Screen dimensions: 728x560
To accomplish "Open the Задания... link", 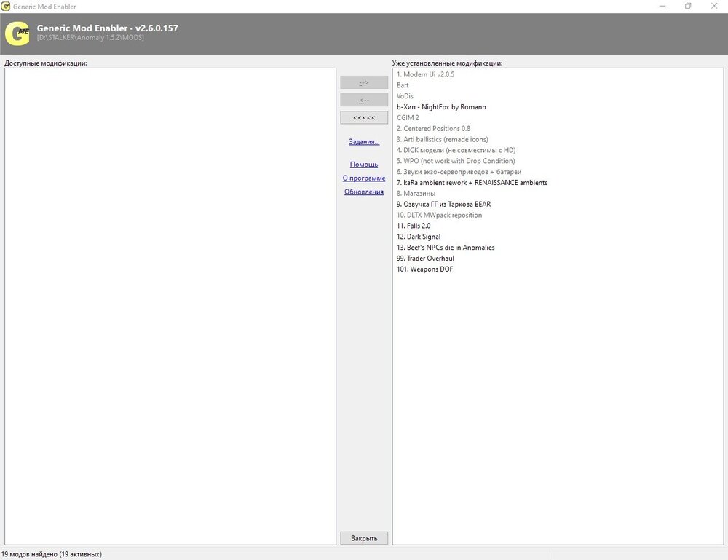I will pos(364,141).
